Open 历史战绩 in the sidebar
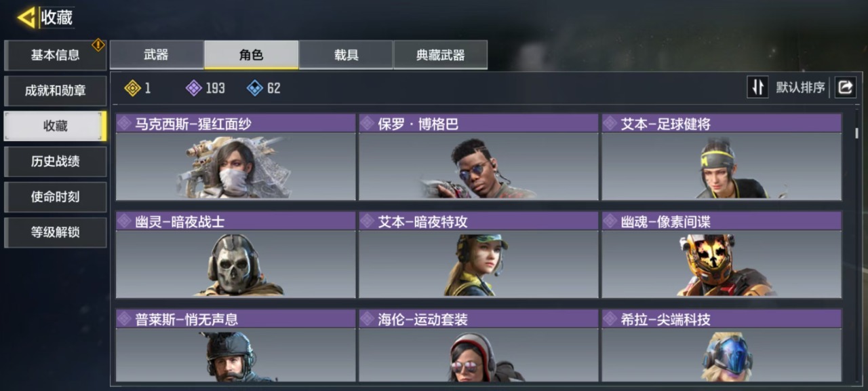The width and height of the screenshot is (868, 391). coord(56,161)
